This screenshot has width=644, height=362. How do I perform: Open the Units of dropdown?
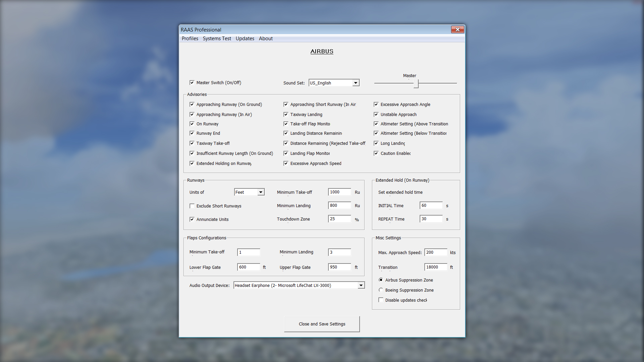coord(261,192)
